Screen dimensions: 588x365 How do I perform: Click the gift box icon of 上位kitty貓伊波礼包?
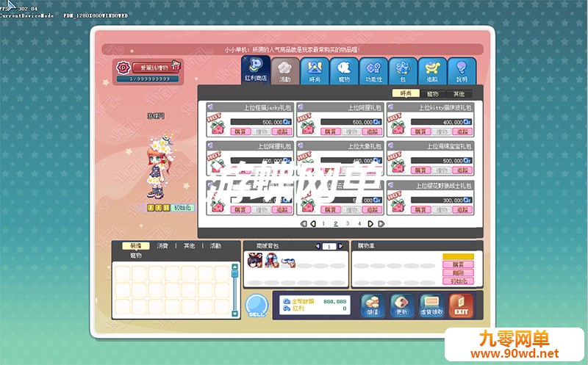tap(398, 126)
